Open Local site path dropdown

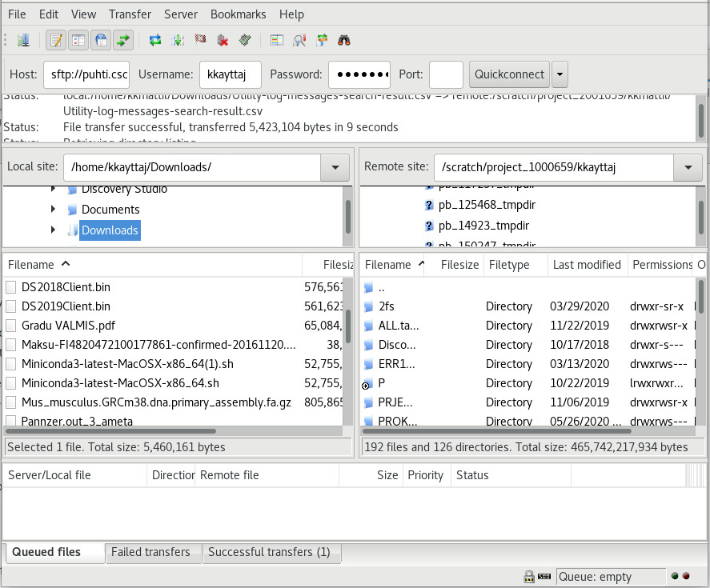(x=335, y=167)
